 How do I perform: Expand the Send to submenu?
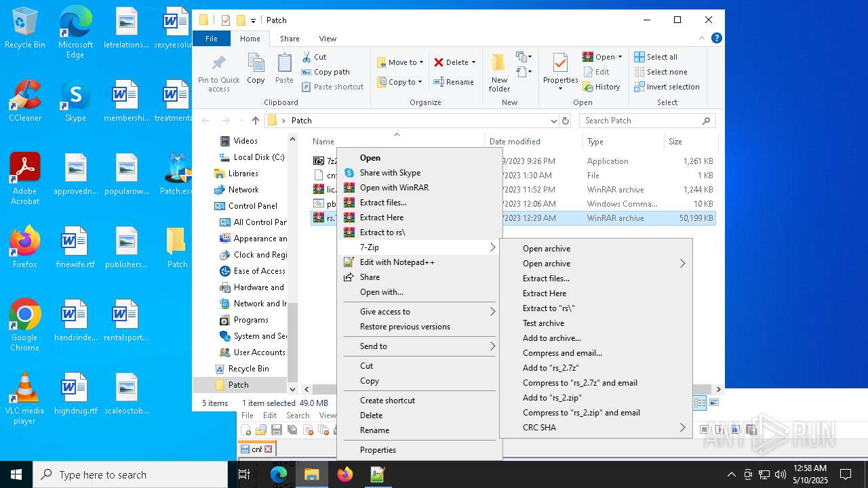tap(493, 346)
